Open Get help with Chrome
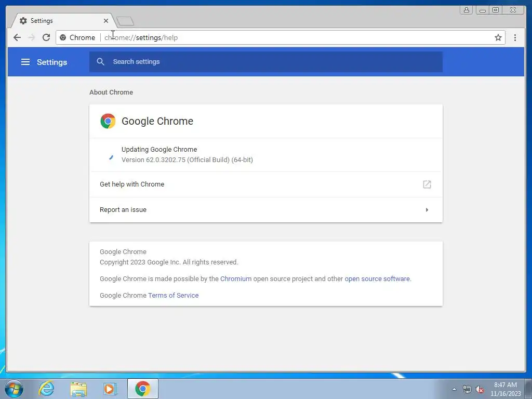Screen dimensions: 532x399 click(265, 184)
